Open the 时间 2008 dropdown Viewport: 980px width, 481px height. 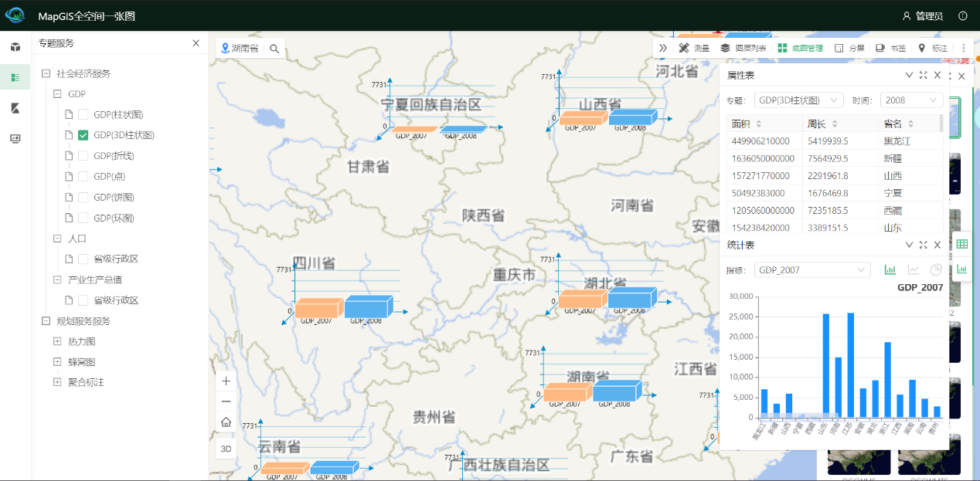[912, 100]
